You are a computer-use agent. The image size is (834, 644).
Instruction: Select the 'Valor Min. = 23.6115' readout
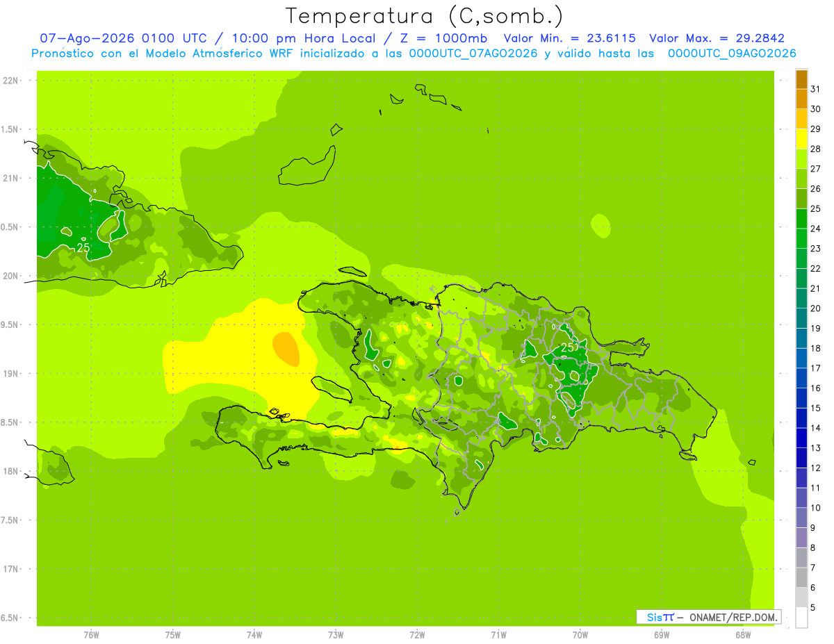point(570,39)
